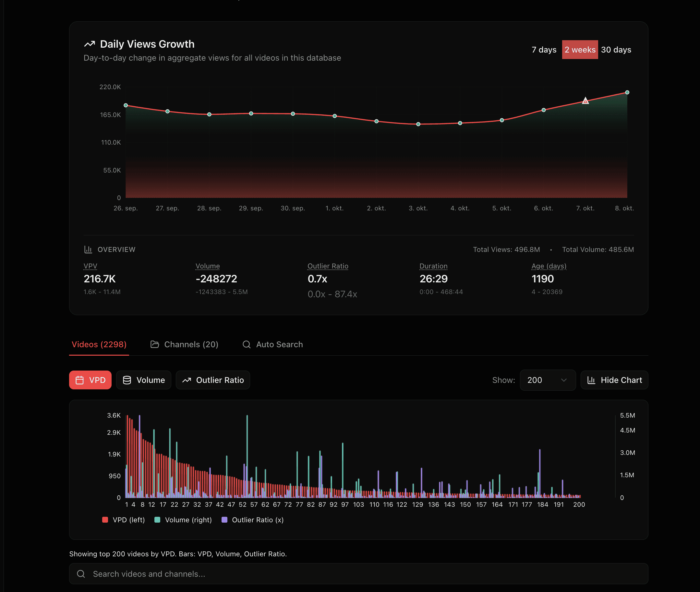The image size is (700, 592).
Task: Click the 27. sep. data point
Action: point(167,112)
